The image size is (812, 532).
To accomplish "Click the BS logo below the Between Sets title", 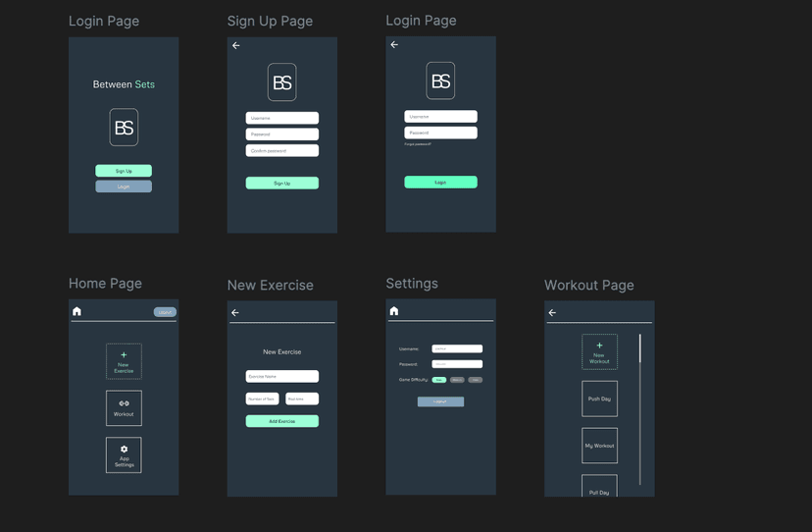I will pyautogui.click(x=124, y=127).
